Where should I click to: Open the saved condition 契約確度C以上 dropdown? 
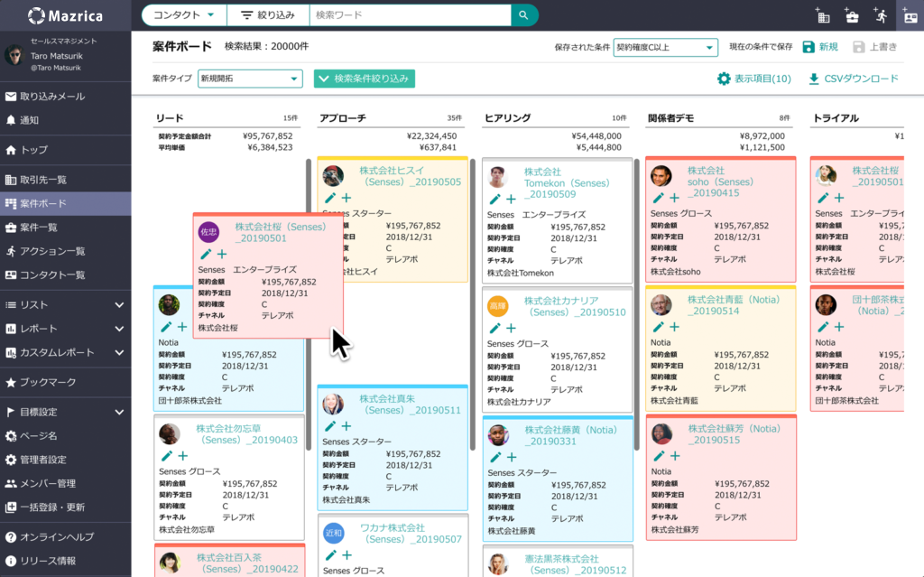click(x=665, y=47)
